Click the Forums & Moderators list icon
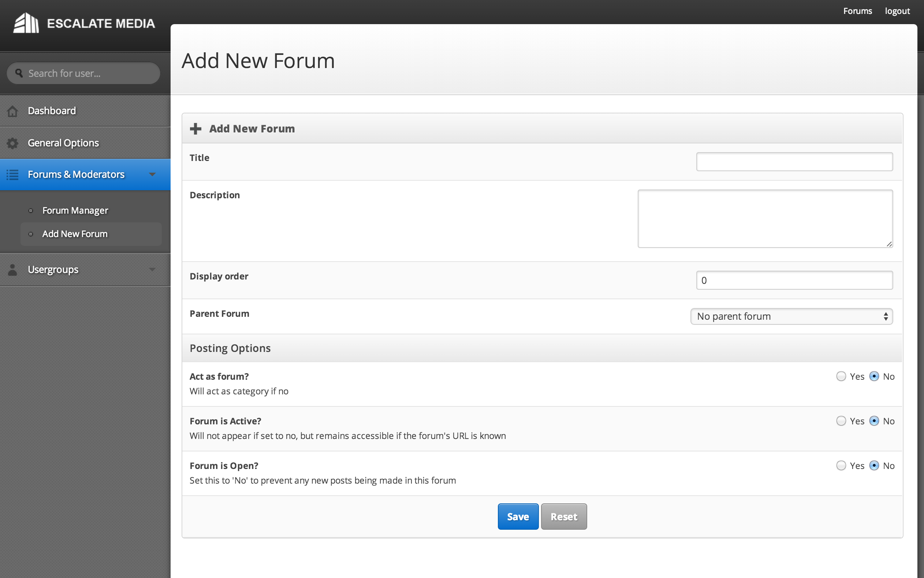924x578 pixels. click(x=12, y=175)
